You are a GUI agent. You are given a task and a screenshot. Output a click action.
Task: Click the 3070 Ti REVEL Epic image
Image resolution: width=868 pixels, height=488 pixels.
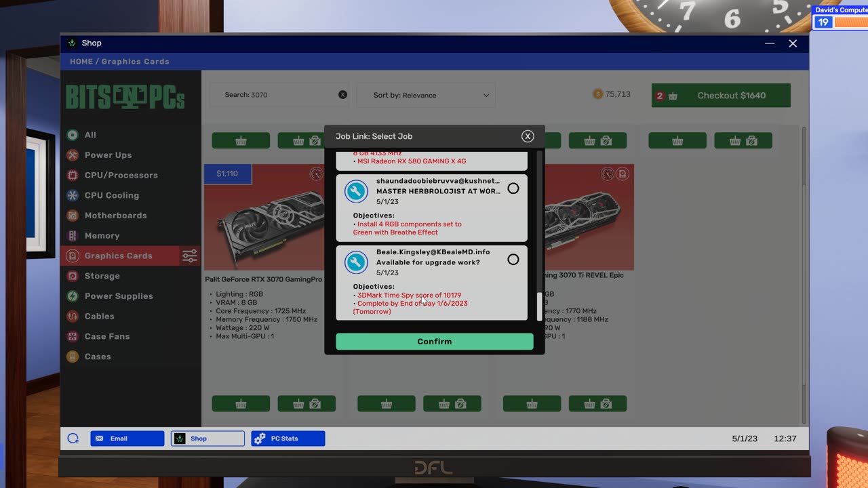(x=589, y=217)
